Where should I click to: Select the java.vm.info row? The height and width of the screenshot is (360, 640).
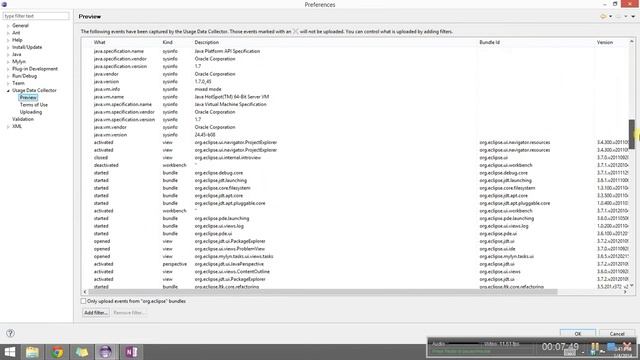point(355,89)
